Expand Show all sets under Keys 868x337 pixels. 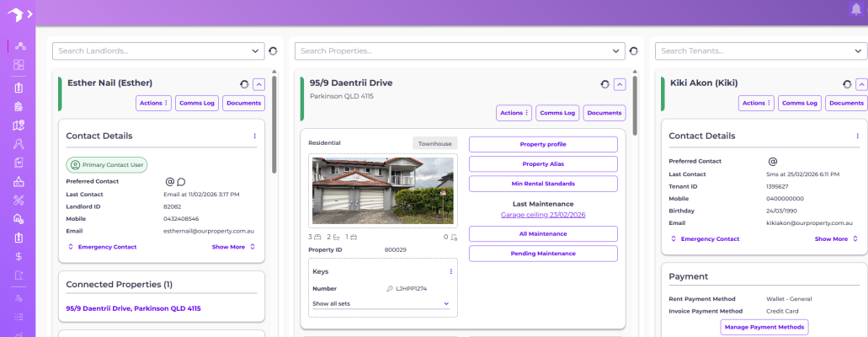coord(381,303)
